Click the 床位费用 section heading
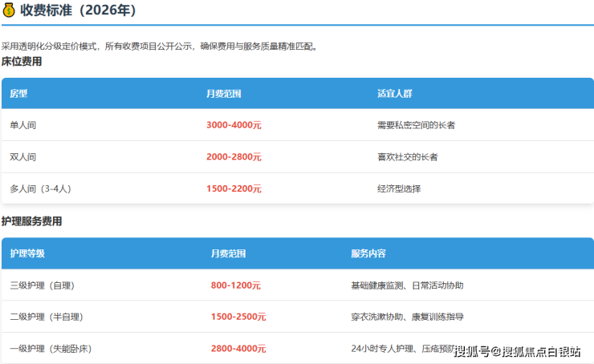 click(22, 62)
